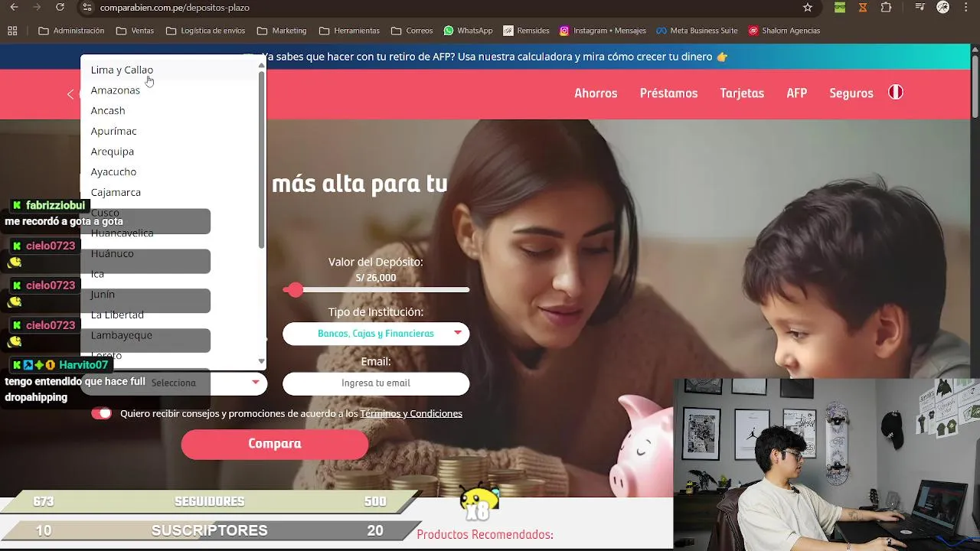Screen dimensions: 980x551
Task: Open the Correos bookmark folder
Action: 412,31
